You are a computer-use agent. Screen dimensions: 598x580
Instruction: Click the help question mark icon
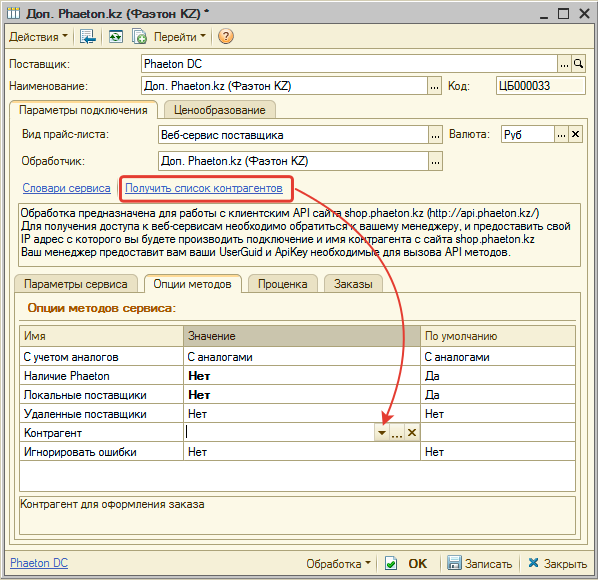point(225,37)
